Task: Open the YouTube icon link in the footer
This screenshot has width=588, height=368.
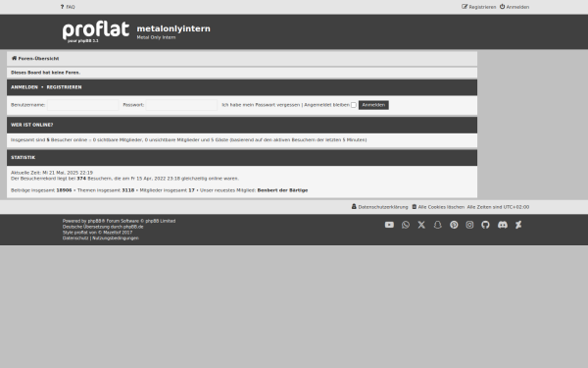Action: (x=389, y=225)
